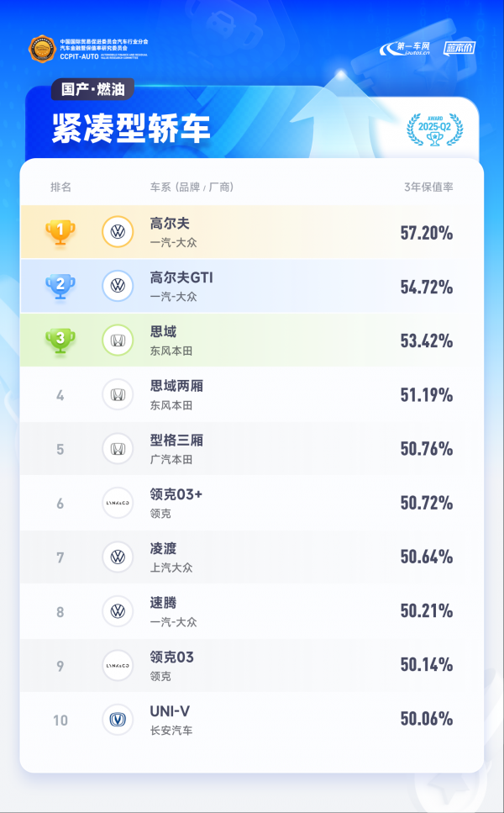Viewport: 504px width, 813px height.
Task: Click the CCPIT-AUTO emblem logo
Action: 42,50
